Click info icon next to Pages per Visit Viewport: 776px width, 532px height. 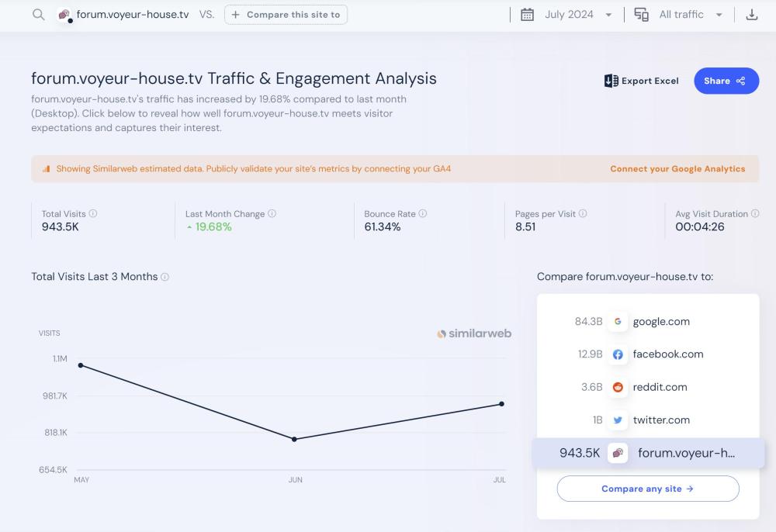pyautogui.click(x=583, y=214)
